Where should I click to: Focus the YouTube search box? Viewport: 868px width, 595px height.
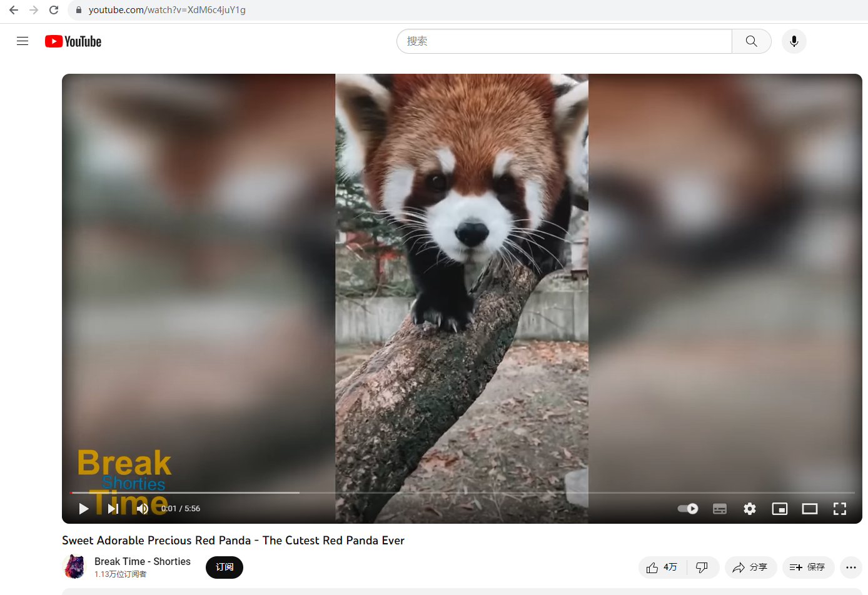click(x=564, y=41)
